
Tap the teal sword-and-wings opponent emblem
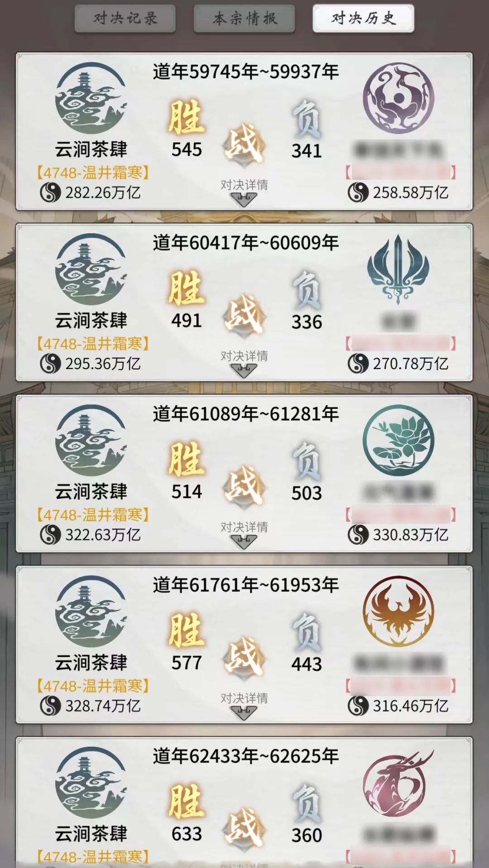click(x=398, y=269)
